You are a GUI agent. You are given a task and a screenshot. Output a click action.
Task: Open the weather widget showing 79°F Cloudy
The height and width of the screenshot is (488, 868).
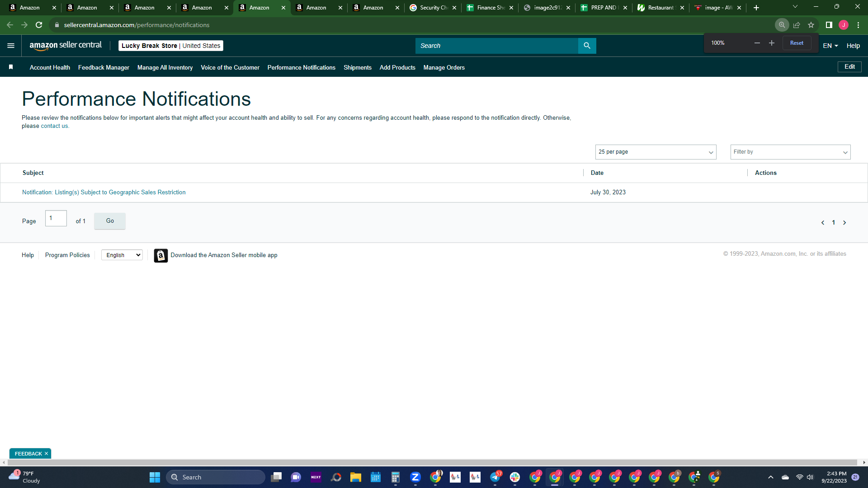(25, 477)
